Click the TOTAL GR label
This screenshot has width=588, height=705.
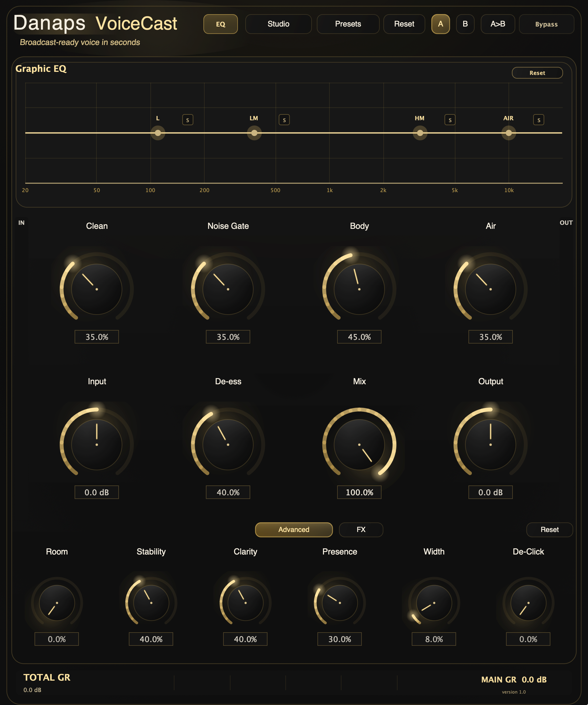(47, 678)
